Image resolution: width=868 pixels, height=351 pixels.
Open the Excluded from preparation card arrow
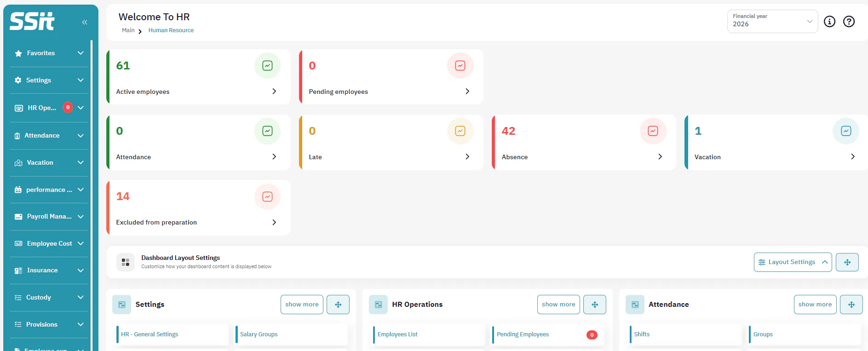point(274,222)
